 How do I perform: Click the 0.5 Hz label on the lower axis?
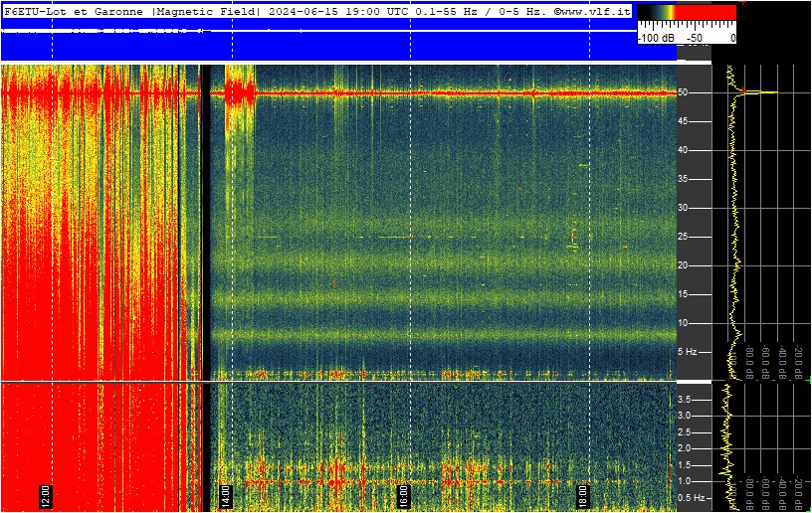pos(692,497)
